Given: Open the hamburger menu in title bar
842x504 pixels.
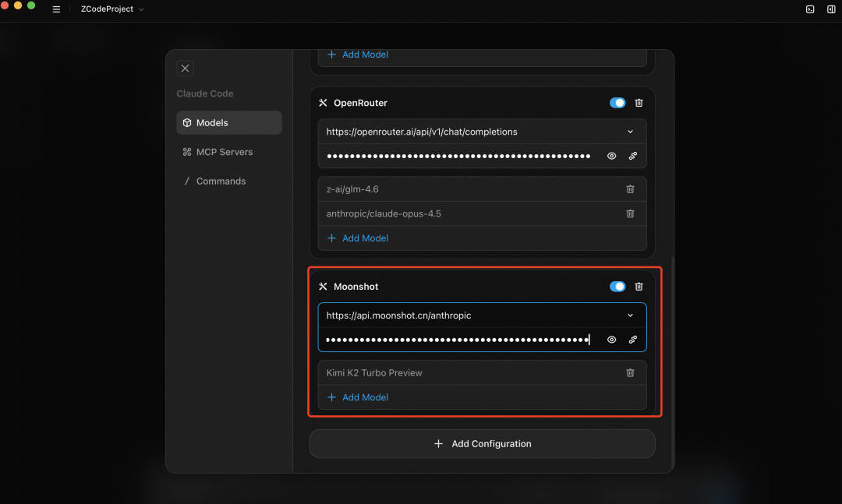Looking at the screenshot, I should pos(56,9).
